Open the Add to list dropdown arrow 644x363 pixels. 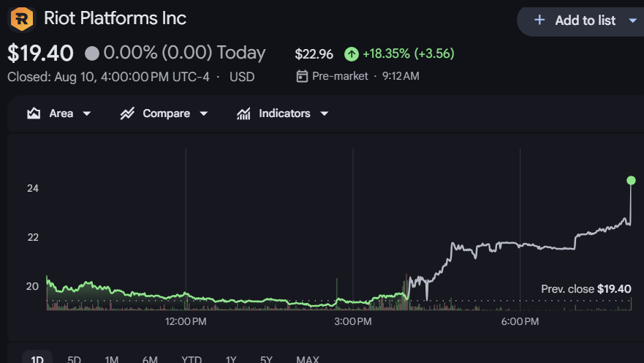pyautogui.click(x=633, y=20)
